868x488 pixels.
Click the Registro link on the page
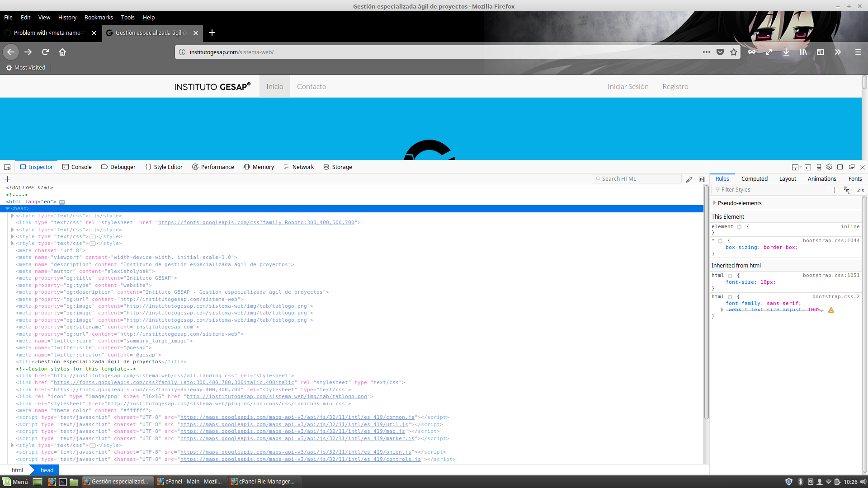pyautogui.click(x=675, y=86)
